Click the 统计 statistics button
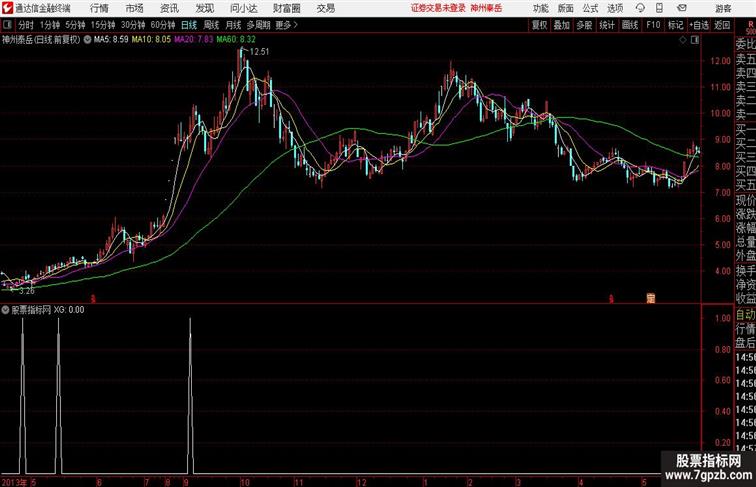Screen dimensions: 756x487 click(x=607, y=25)
